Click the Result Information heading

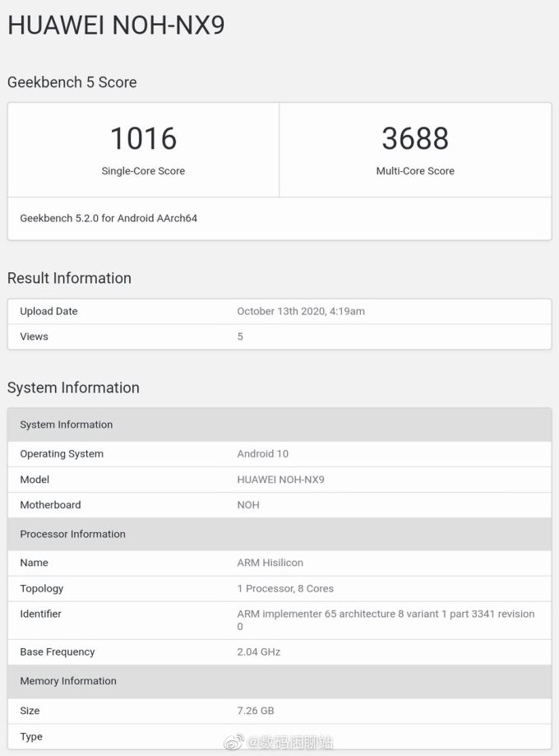coord(69,278)
